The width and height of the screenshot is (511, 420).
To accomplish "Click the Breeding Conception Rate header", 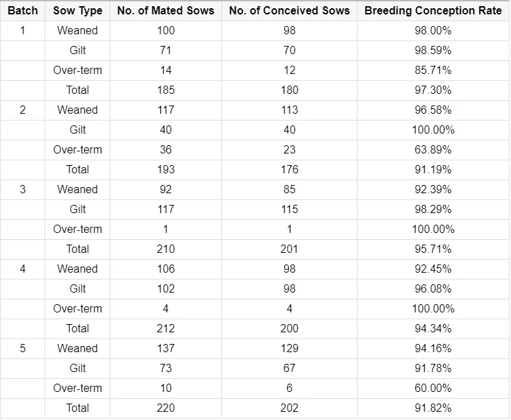I will click(x=433, y=11).
